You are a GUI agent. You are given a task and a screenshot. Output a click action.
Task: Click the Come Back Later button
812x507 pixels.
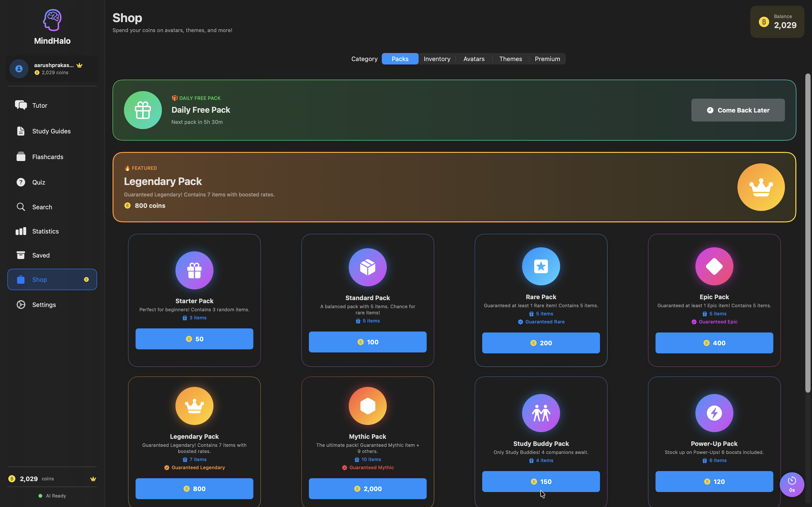738,110
